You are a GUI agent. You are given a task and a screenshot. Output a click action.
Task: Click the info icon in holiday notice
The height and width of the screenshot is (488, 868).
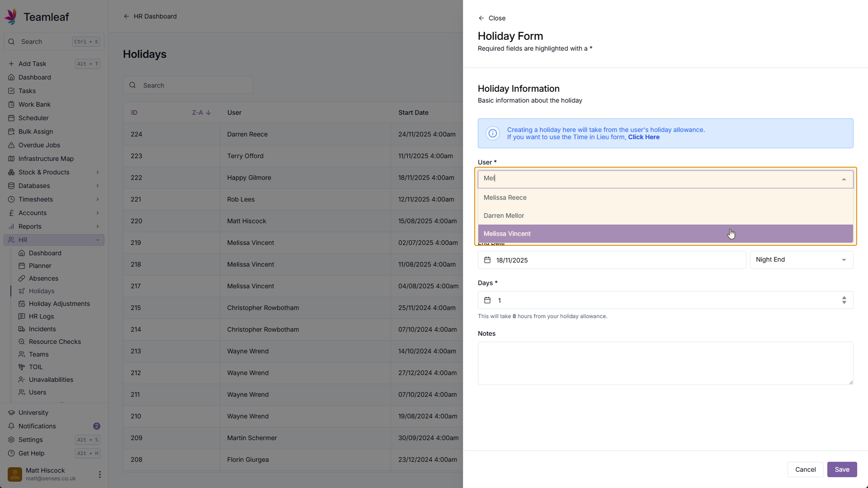tap(492, 133)
